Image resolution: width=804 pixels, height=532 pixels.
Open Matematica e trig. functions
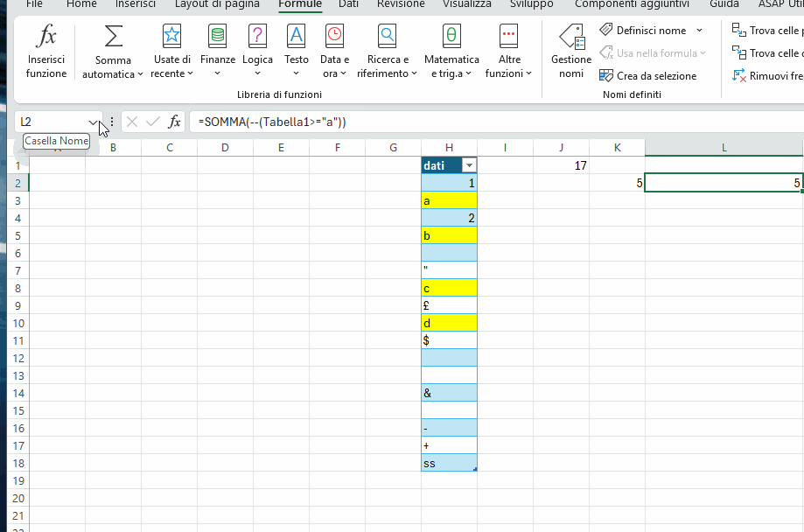[x=451, y=52]
